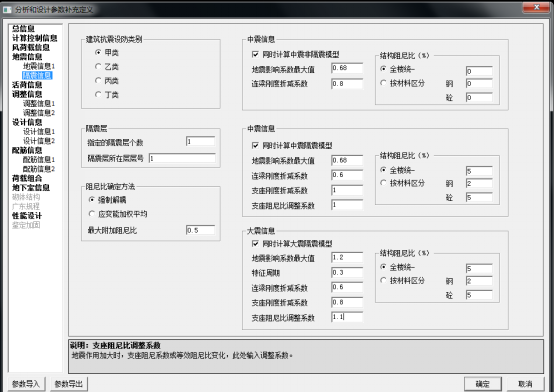The image size is (555, 392).
Task: Open 地震信息1 sub-item
Action: click(39, 66)
